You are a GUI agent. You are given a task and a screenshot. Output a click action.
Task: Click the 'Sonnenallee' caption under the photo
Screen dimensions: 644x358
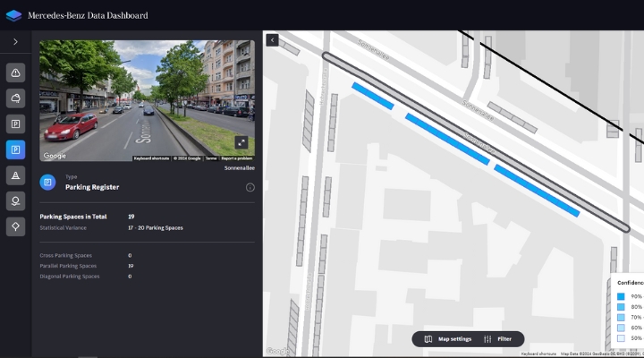tap(240, 168)
